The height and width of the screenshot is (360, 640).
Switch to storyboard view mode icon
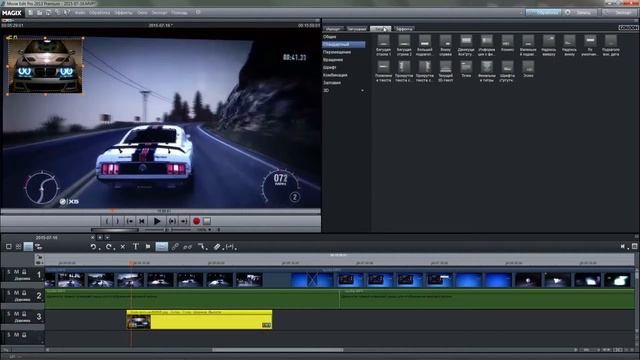tap(9, 247)
